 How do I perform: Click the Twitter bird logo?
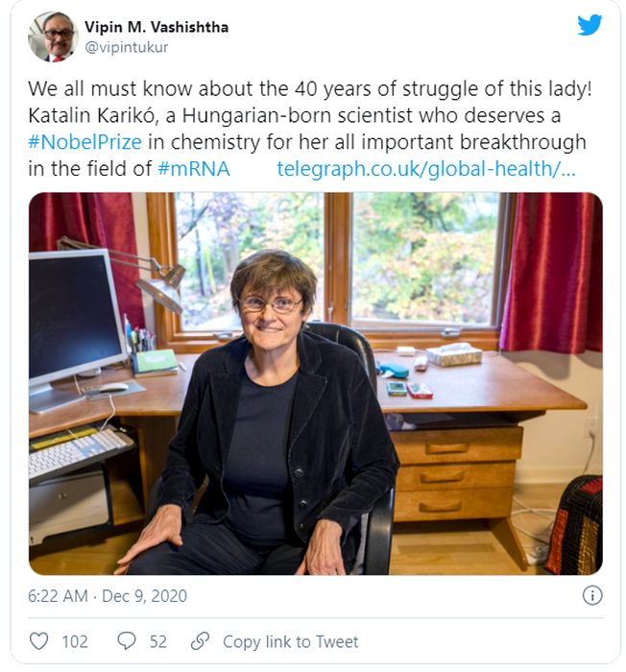coord(590,25)
